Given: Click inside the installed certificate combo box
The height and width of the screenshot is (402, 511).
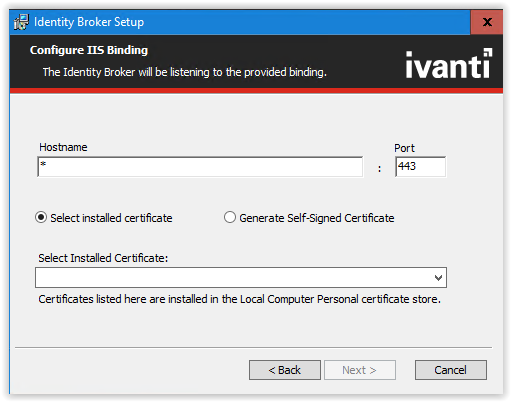Looking at the screenshot, I should coord(241,277).
